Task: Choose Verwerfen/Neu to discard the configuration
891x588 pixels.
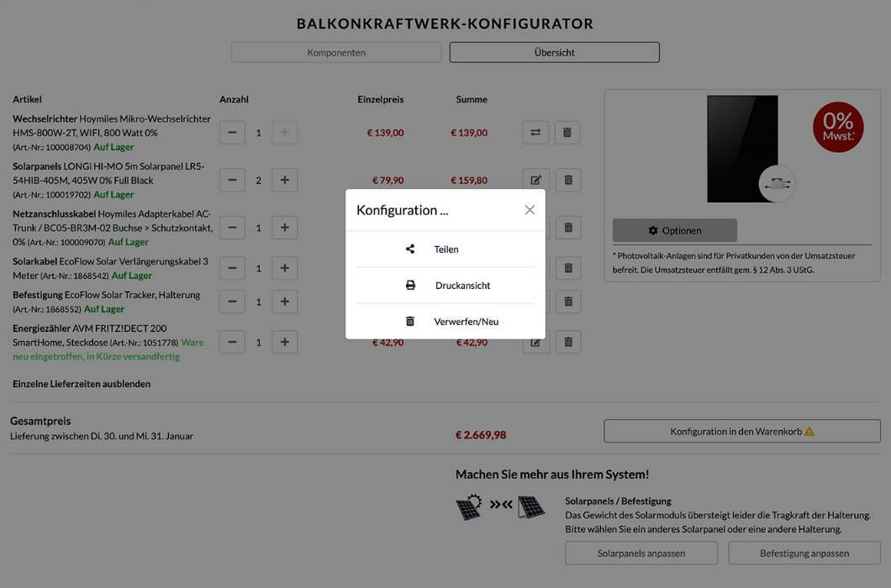Action: pyautogui.click(x=445, y=322)
